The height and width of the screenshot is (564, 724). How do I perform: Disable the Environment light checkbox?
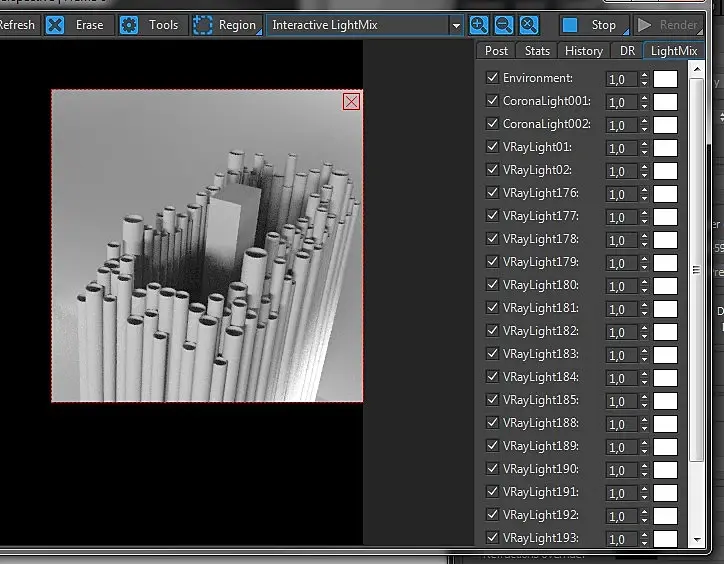pos(492,77)
